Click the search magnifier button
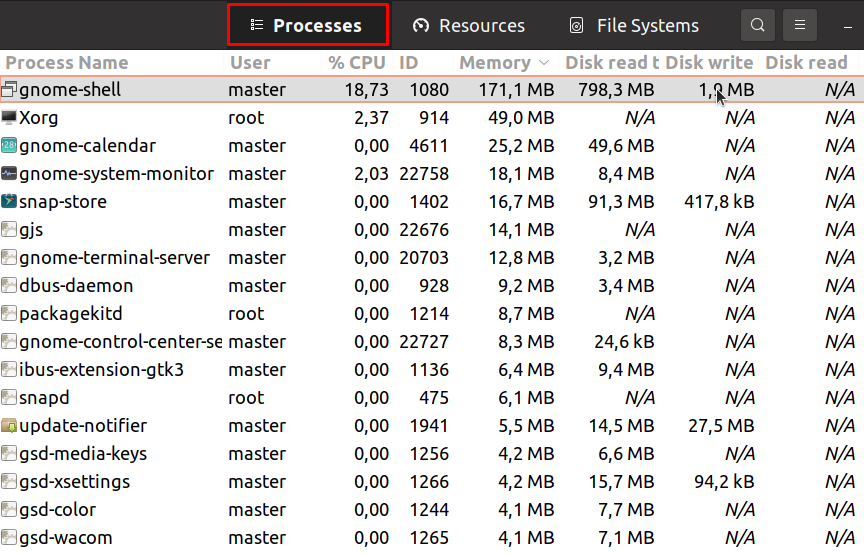864x553 pixels. (758, 25)
